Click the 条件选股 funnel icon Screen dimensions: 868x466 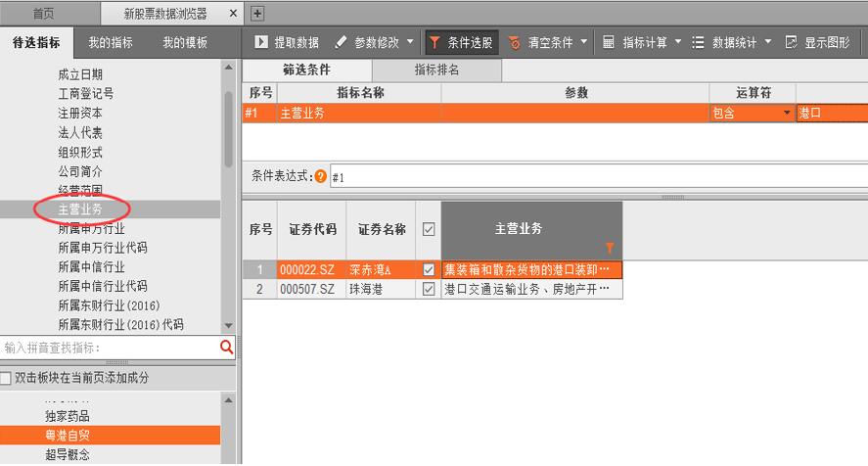pyautogui.click(x=434, y=43)
